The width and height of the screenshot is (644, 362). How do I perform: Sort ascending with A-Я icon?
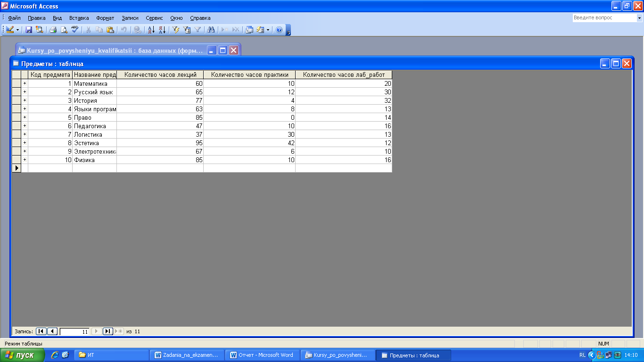151,30
